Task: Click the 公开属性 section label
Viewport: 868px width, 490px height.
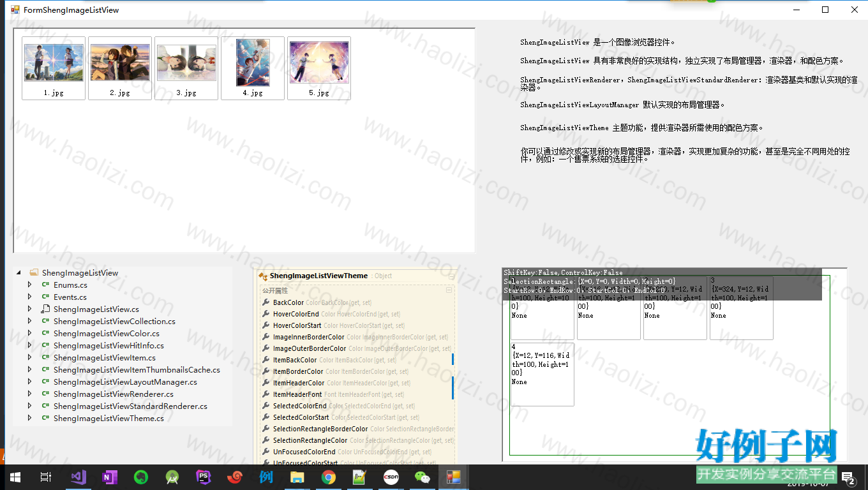Action: [275, 290]
